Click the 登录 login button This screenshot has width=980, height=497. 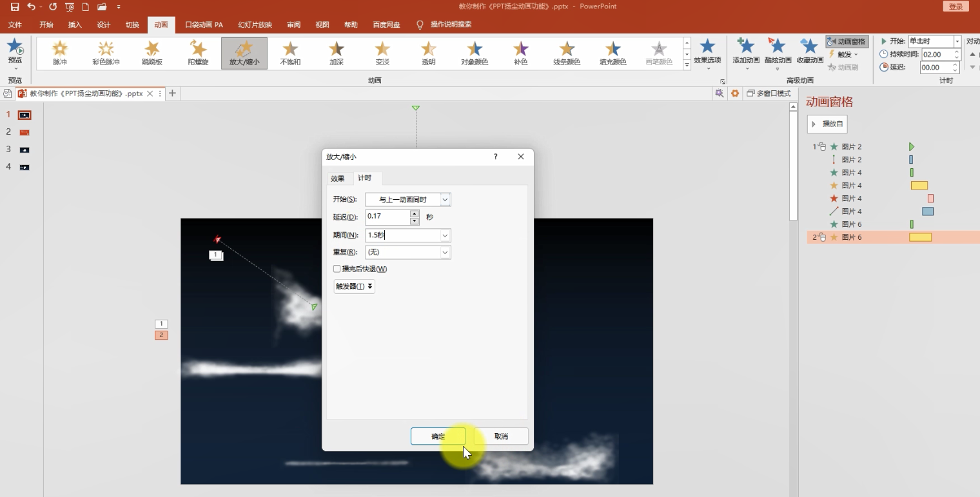point(956,6)
